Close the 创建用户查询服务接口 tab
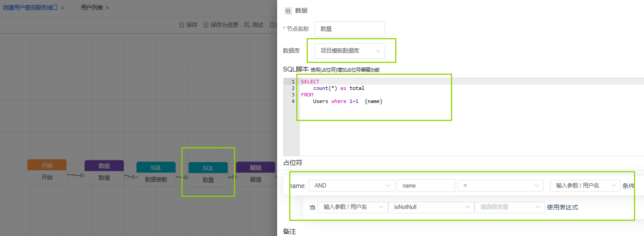This screenshot has width=644, height=236. (x=62, y=8)
